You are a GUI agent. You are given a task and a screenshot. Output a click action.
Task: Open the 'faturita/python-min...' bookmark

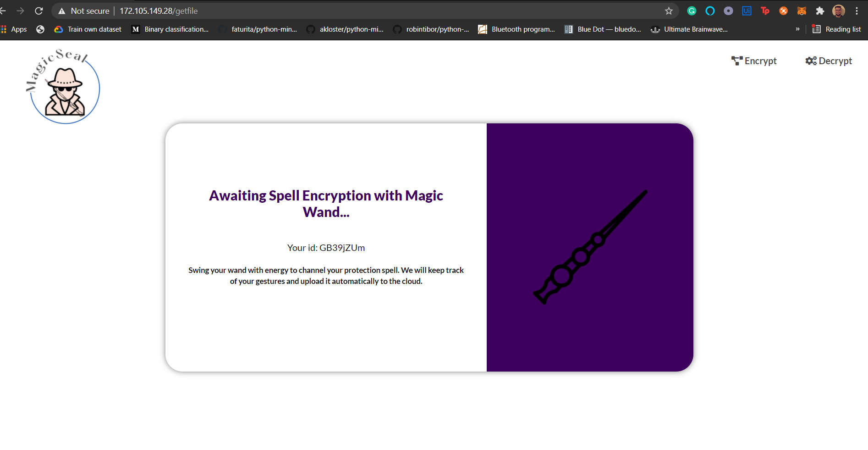tap(258, 29)
